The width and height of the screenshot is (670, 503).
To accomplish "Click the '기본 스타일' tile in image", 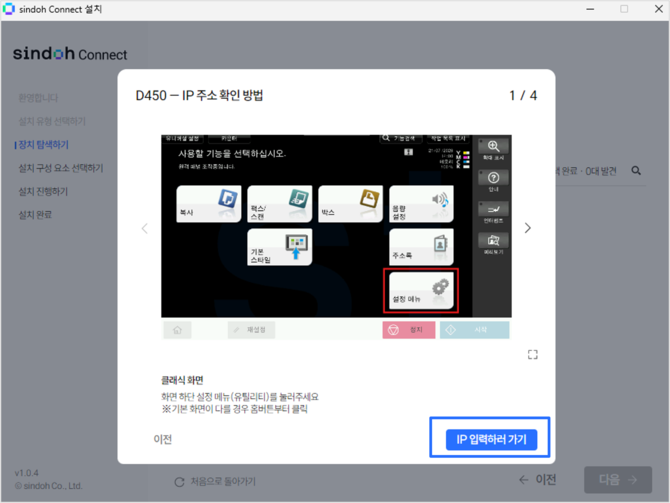I will pyautogui.click(x=279, y=247).
